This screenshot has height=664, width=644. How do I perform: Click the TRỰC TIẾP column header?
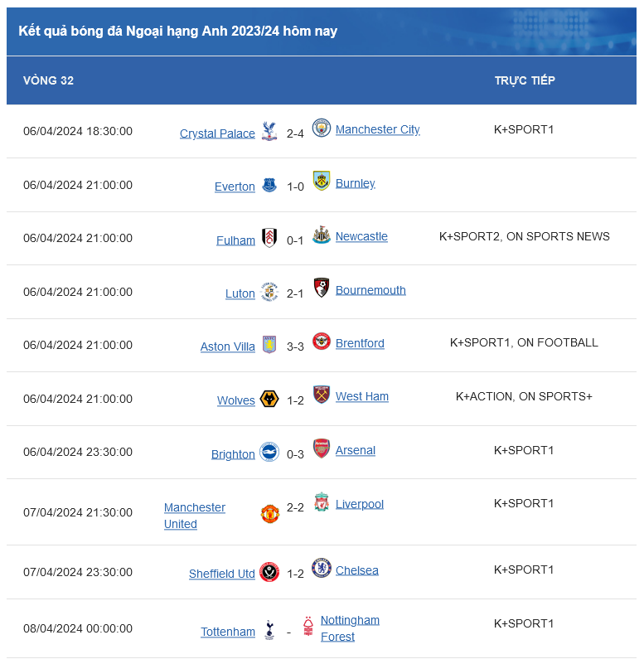[x=525, y=80]
